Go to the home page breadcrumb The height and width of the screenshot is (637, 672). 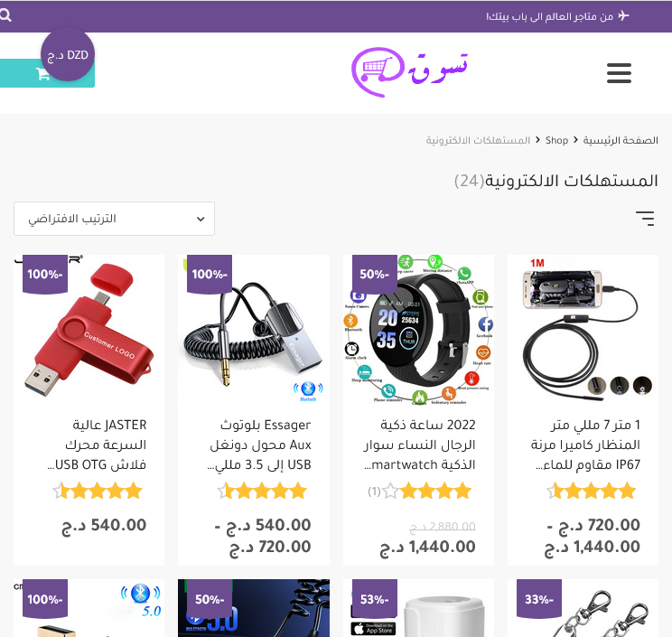pos(621,140)
